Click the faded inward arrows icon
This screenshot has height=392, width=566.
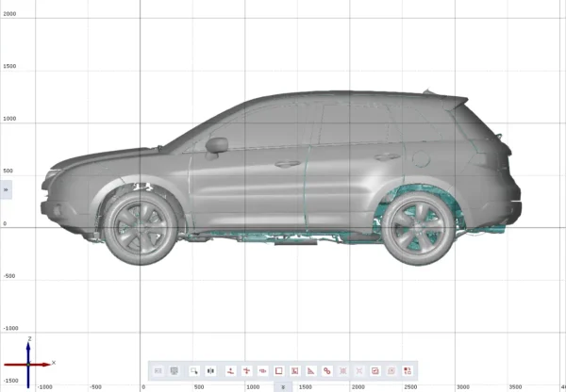[x=359, y=370]
